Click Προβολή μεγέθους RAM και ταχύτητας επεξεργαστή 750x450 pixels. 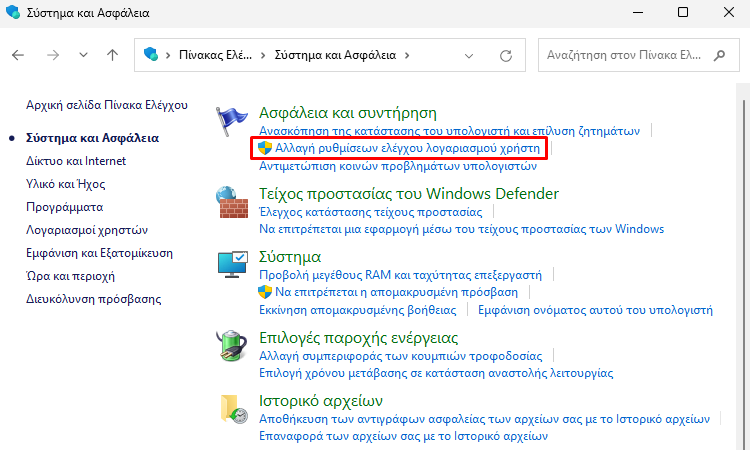click(400, 274)
